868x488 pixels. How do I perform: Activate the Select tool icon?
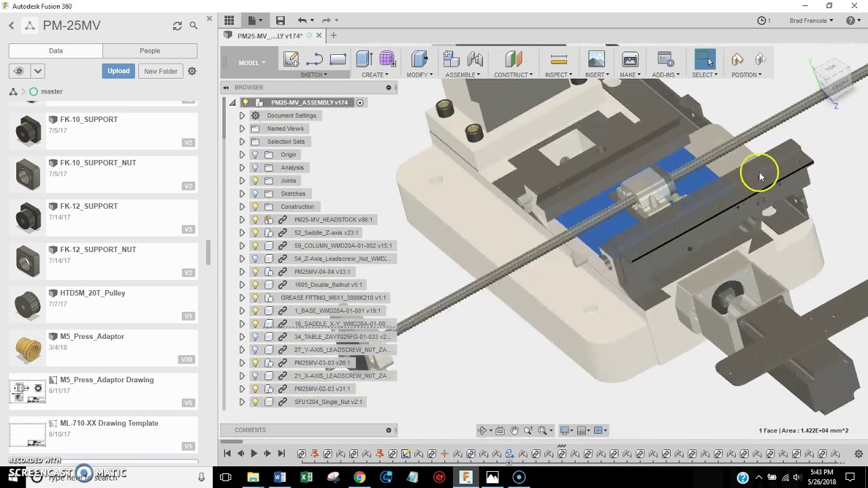(x=705, y=59)
